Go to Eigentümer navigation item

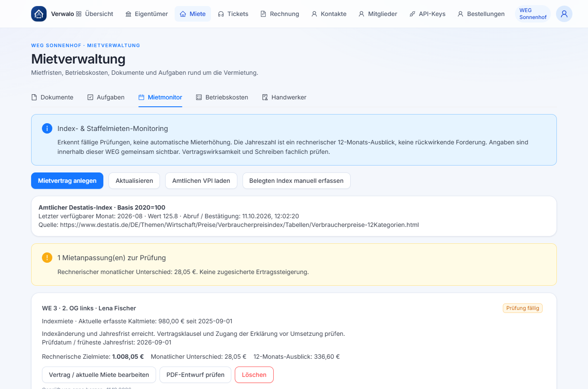(147, 14)
